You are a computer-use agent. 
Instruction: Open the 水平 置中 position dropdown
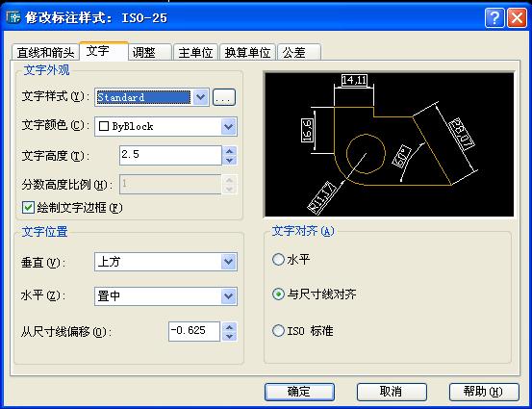point(229,296)
